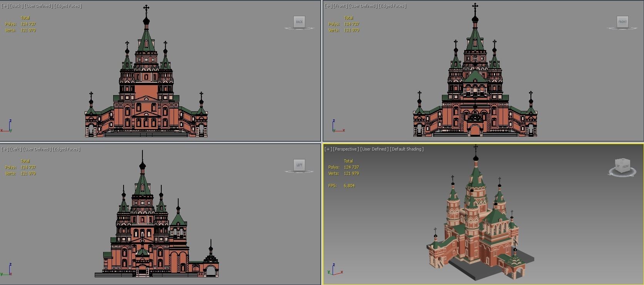Open [User Defined] menu in the Front viewport
Screen dimensions: 644x285
363,6
